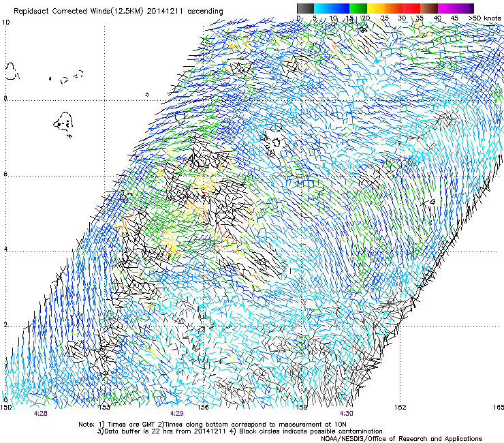Click the '35' label under the color bar
This screenshot has width=504, height=443.
click(419, 18)
